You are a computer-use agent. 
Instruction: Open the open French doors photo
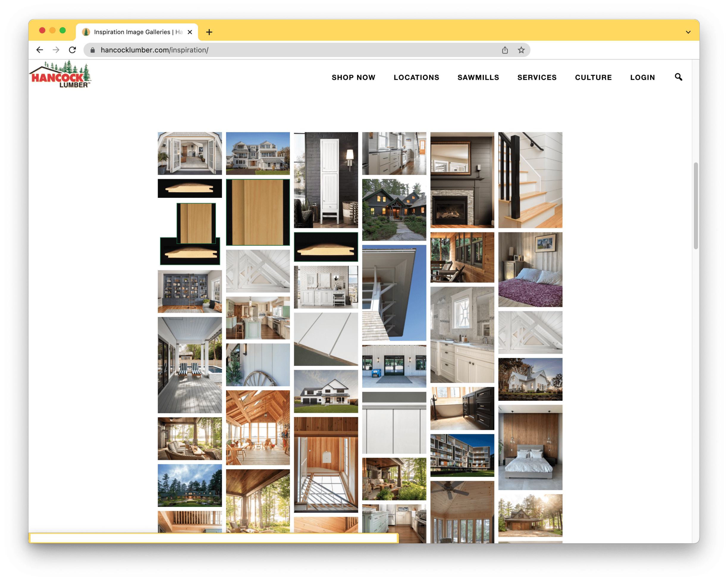click(x=190, y=154)
